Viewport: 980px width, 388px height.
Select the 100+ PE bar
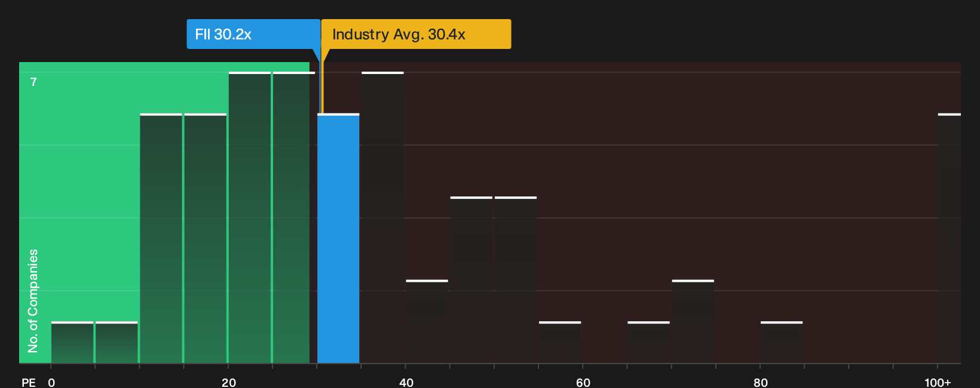point(950,238)
